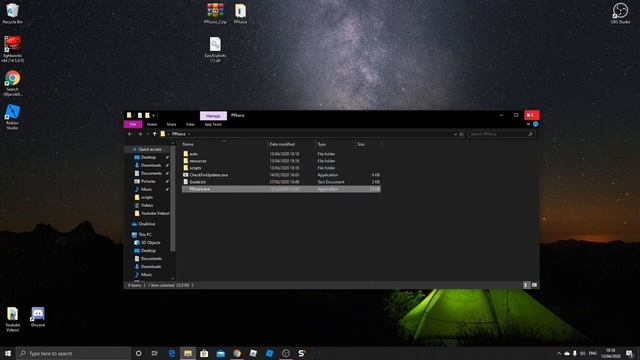Viewport: 640px width, 360px height.
Task: Click the Windows Start button
Action: click(x=8, y=353)
